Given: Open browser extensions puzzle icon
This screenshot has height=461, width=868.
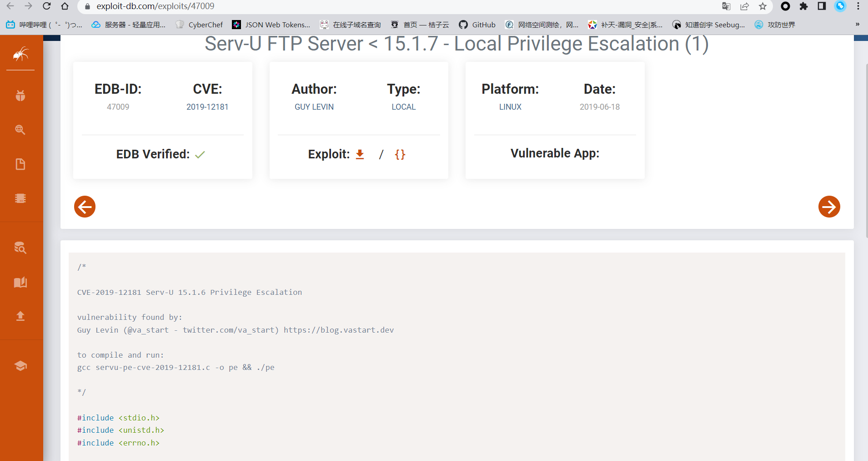Looking at the screenshot, I should [x=803, y=6].
